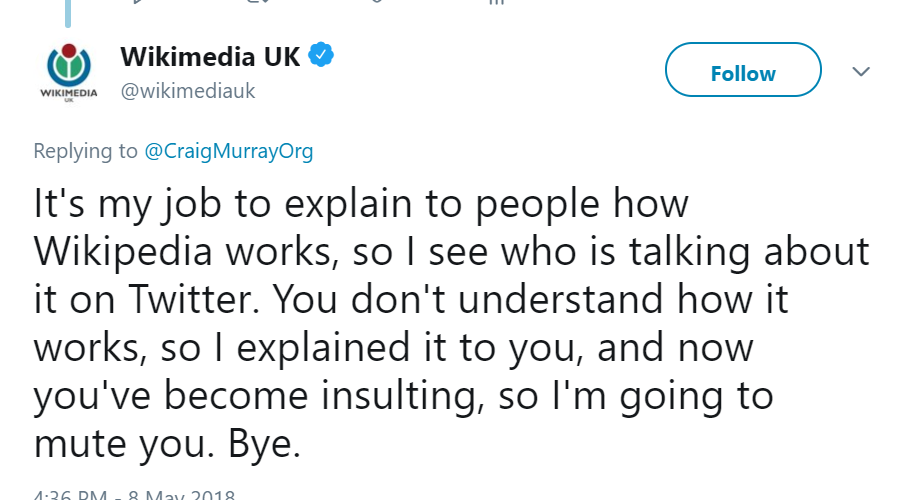
Task: Click the partially visible reply icon at top
Action: [137, 2]
